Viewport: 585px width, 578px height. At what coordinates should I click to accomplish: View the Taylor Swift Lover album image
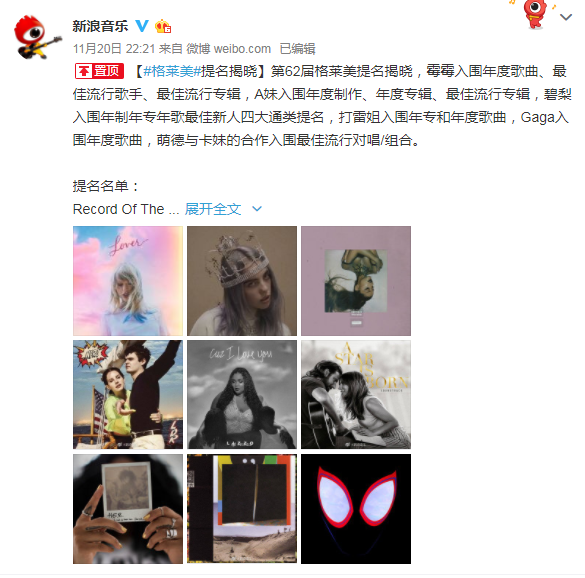pyautogui.click(x=128, y=281)
